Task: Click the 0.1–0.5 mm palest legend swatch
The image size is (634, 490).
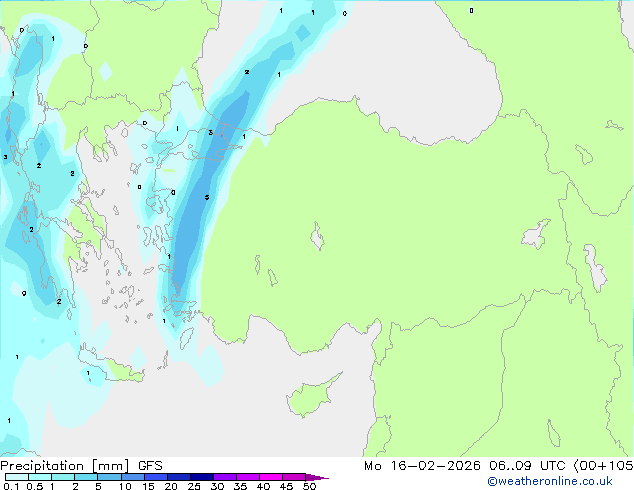Action: [x=17, y=477]
